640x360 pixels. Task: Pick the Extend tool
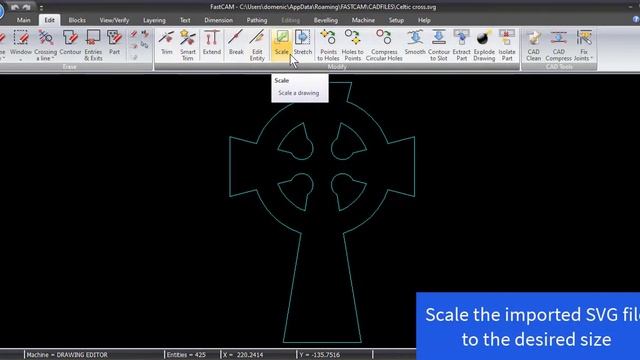(211, 43)
